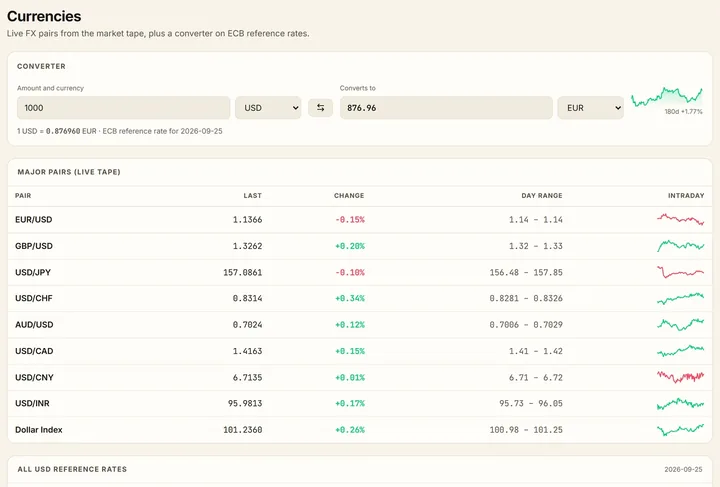Screen dimensions: 720x487
Task: View Dollar Index intraday sparkline
Action: tap(681, 430)
